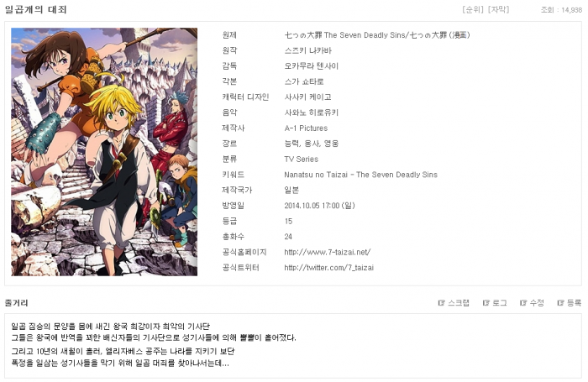Click the 능력 genre tag
The width and height of the screenshot is (588, 382).
(291, 144)
